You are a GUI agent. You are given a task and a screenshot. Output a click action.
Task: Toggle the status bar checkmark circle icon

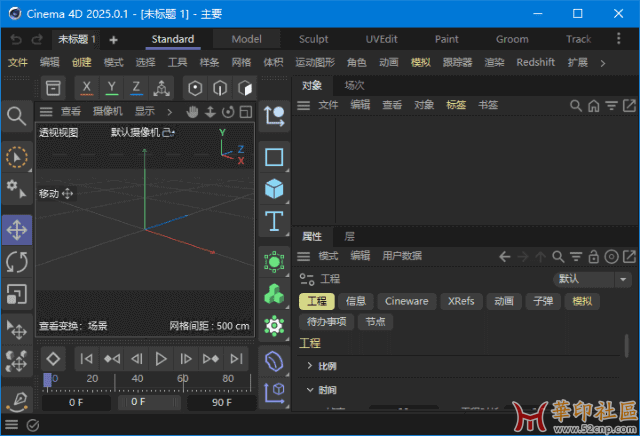(33, 425)
